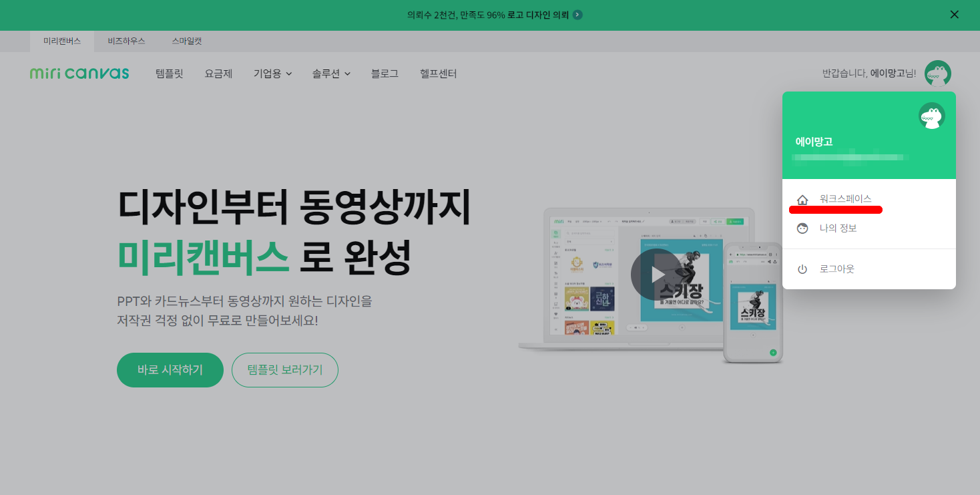The image size is (980, 495).
Task: Click the arrow icon in the top banner
Action: (578, 14)
